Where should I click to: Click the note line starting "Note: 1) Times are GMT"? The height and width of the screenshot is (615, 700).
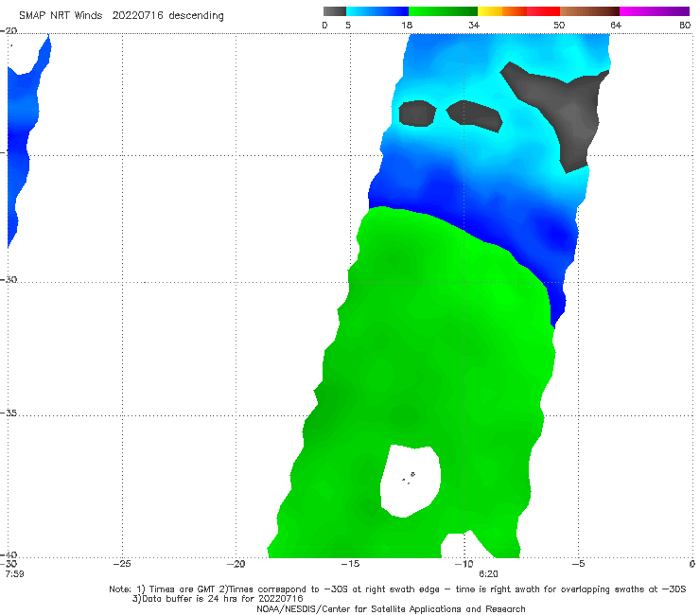(397, 589)
